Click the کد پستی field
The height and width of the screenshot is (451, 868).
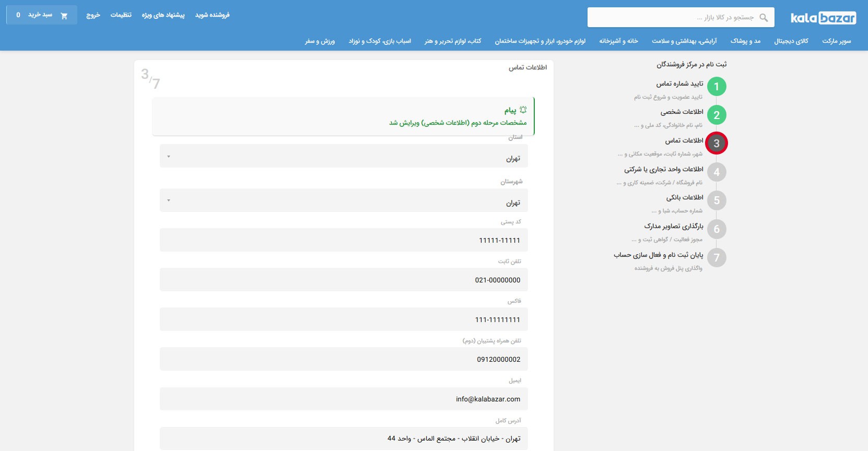(x=344, y=240)
